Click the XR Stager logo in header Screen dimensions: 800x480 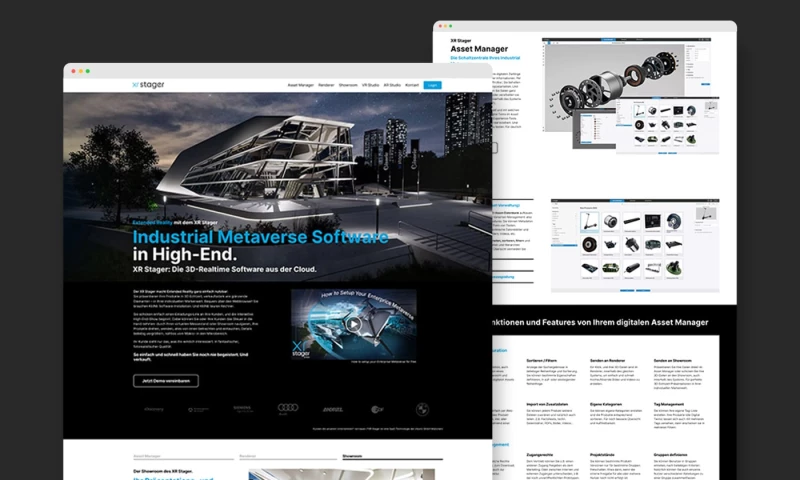pyautogui.click(x=148, y=85)
